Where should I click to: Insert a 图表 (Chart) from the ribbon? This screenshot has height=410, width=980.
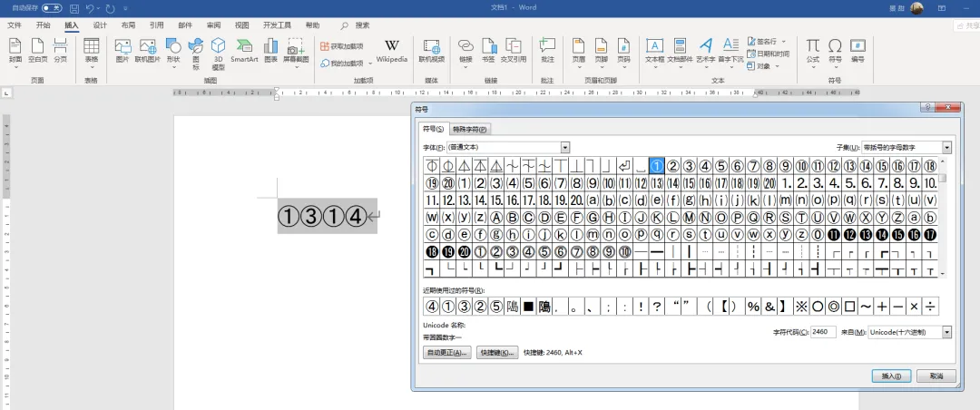pyautogui.click(x=270, y=47)
